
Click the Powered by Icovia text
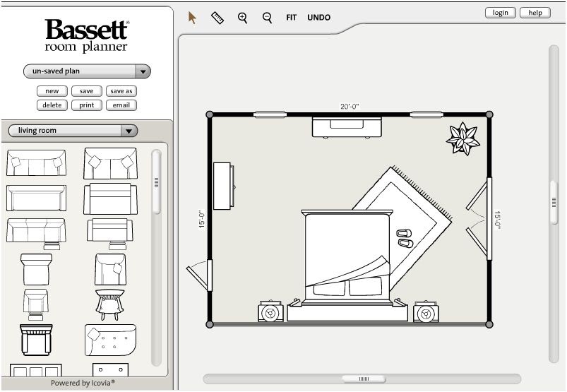pyautogui.click(x=83, y=383)
